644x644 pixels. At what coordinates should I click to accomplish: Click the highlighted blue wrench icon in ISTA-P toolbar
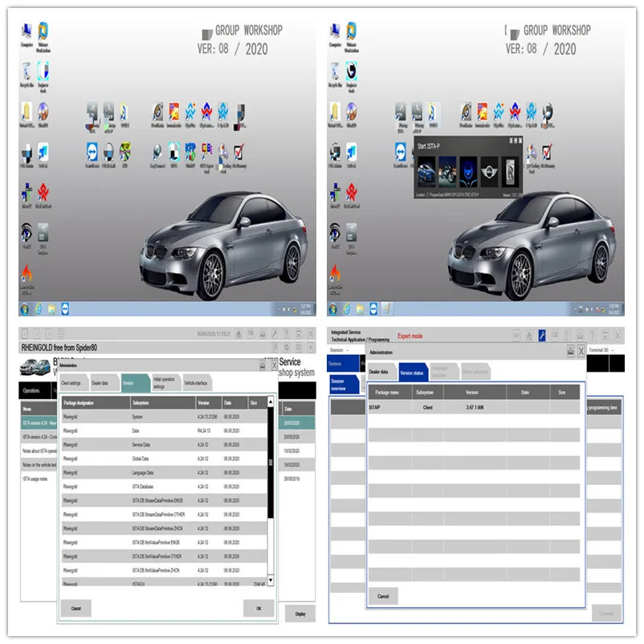pyautogui.click(x=542, y=336)
